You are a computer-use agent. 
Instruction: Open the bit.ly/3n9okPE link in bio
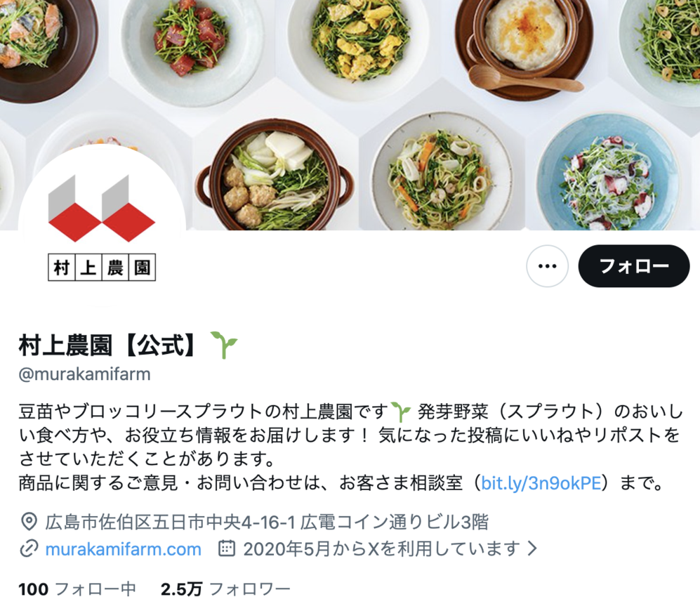pyautogui.click(x=541, y=483)
